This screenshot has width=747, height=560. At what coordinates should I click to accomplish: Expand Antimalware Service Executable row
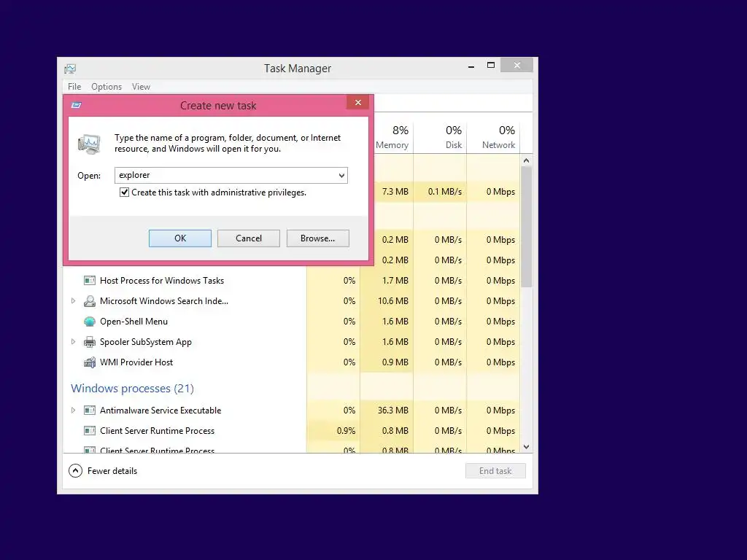click(74, 410)
